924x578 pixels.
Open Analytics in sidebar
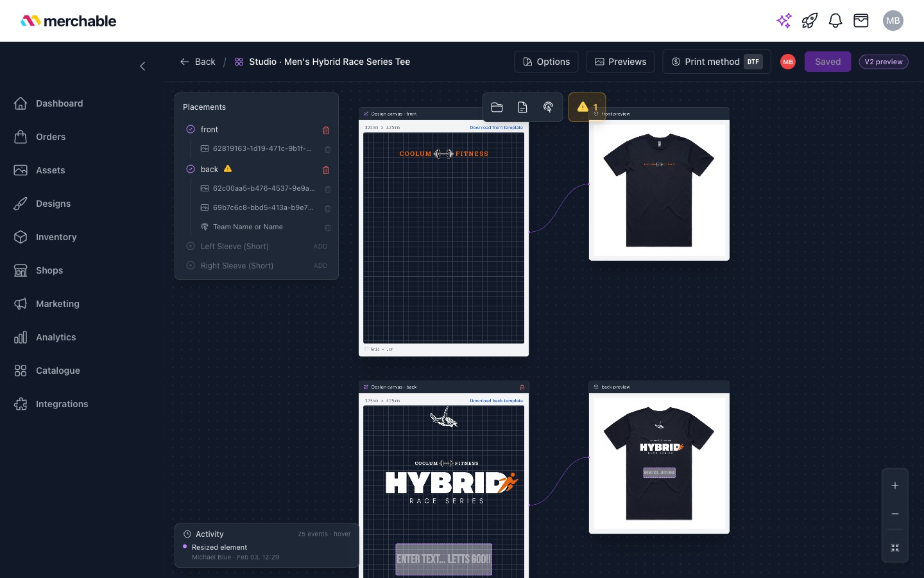tap(45, 337)
